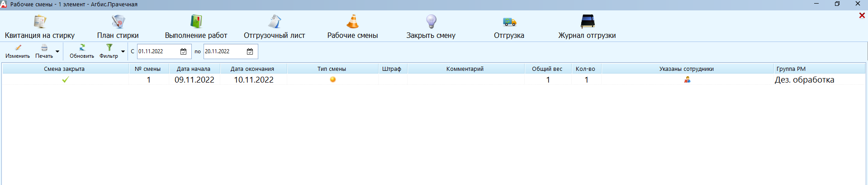Select Дез. обработка cell
Viewport: 868px width, 185px height.
tap(819, 79)
